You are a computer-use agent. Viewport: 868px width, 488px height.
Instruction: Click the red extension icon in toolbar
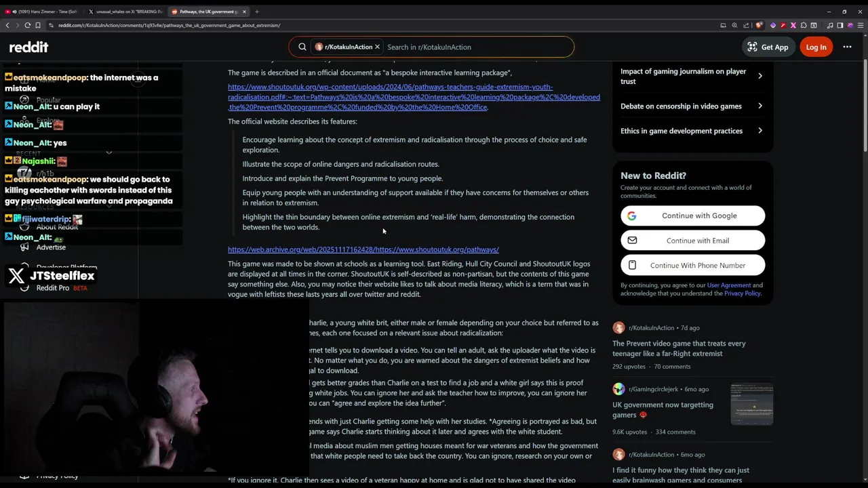coord(783,25)
